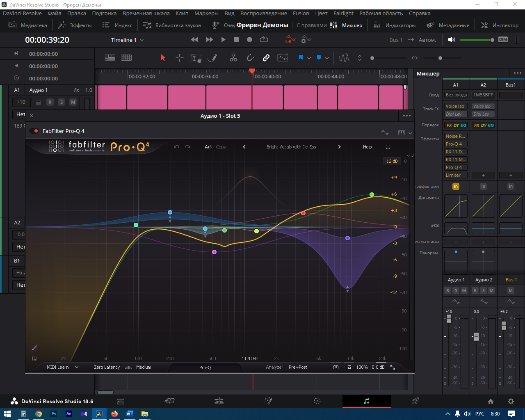This screenshot has height=420, width=525.
Task: Solo the Аудио 2 mixer channel
Action: (483, 290)
